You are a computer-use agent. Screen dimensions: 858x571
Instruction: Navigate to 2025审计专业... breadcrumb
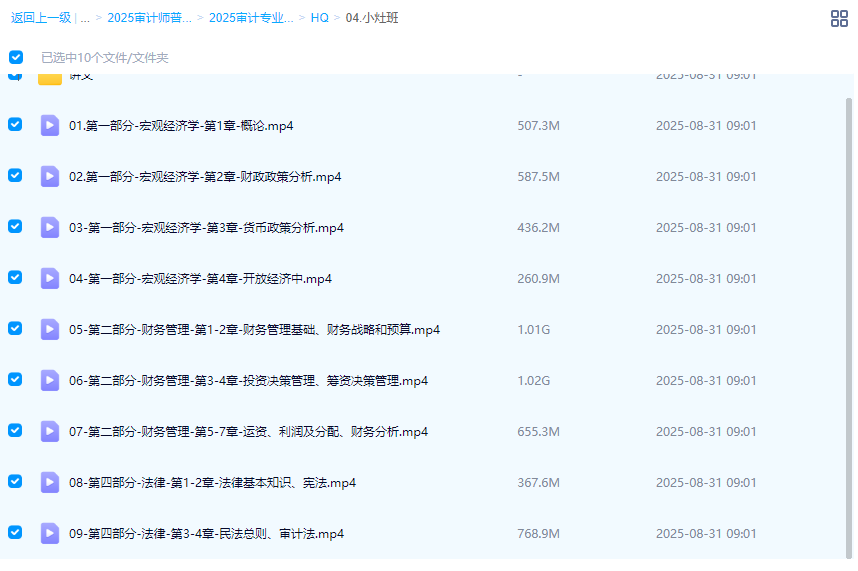click(x=251, y=18)
